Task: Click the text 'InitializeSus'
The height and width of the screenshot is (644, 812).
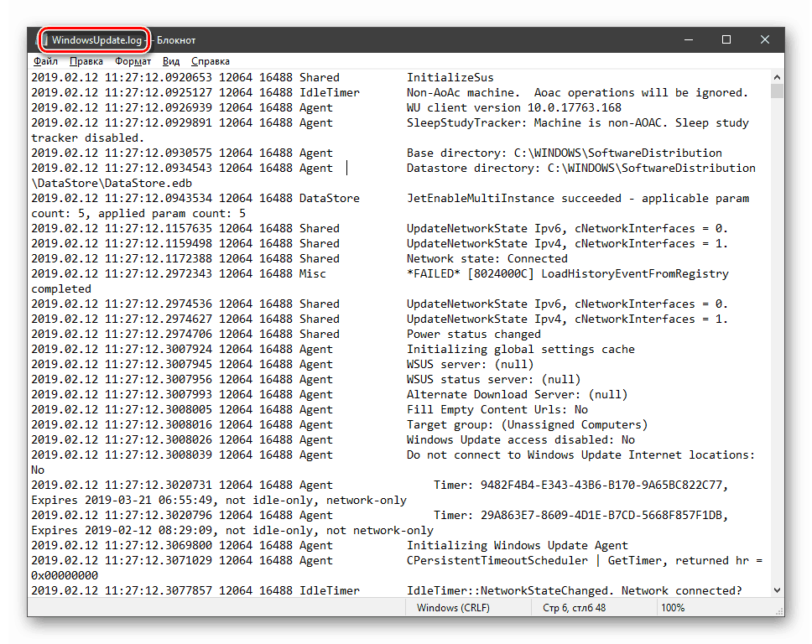Action: 450,78
